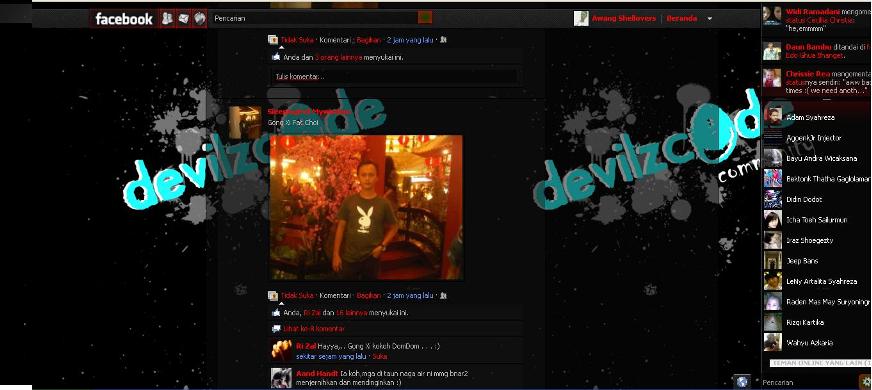Chat with AgoenkJr Injector
This screenshot has height=390, width=872.
(817, 138)
